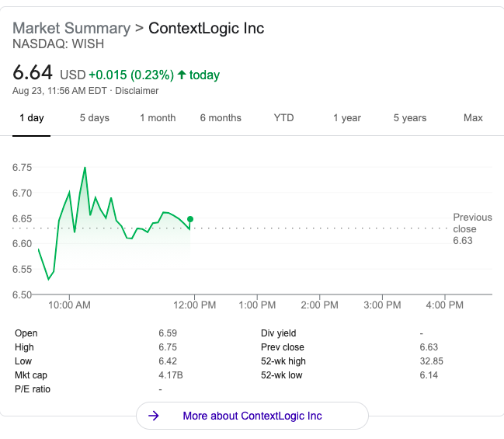504x439 pixels.
Task: Click the ContextLogic Inc title
Action: (x=206, y=28)
